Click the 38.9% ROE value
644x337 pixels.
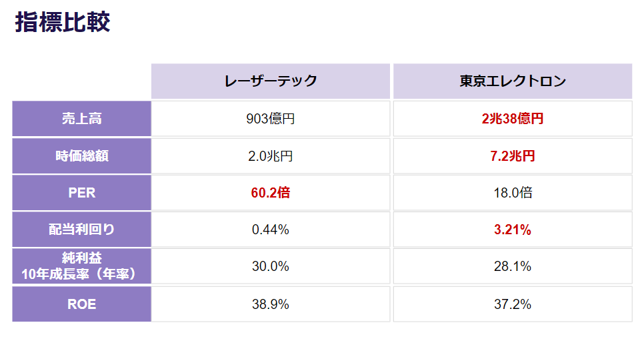[x=271, y=305]
